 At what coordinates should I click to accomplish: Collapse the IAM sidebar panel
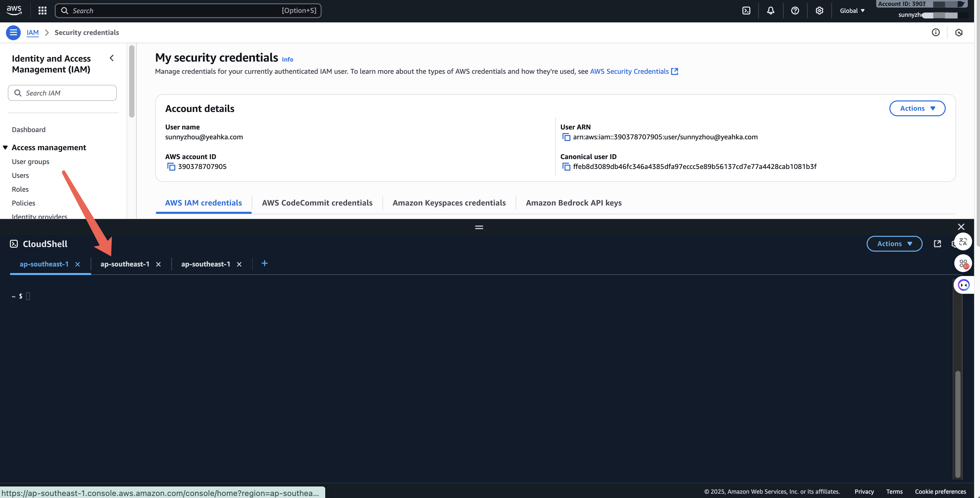point(111,58)
